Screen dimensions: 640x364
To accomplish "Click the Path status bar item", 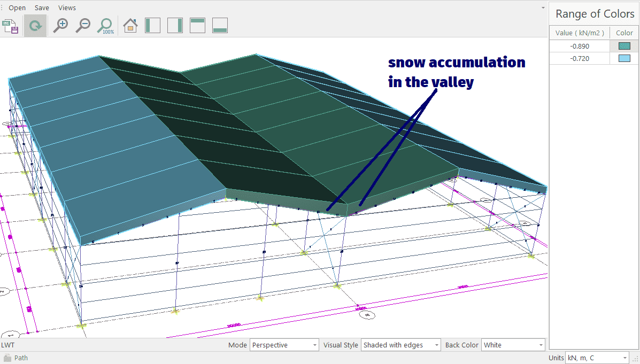I will (21, 358).
